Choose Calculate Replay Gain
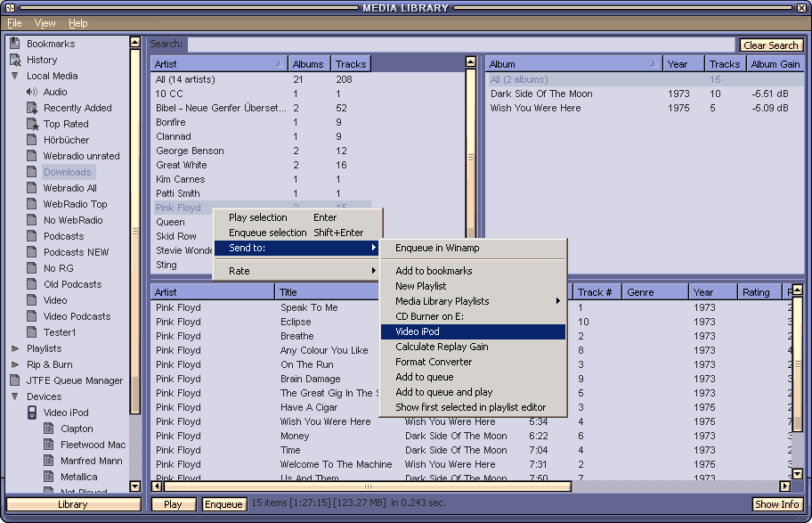 point(473,347)
